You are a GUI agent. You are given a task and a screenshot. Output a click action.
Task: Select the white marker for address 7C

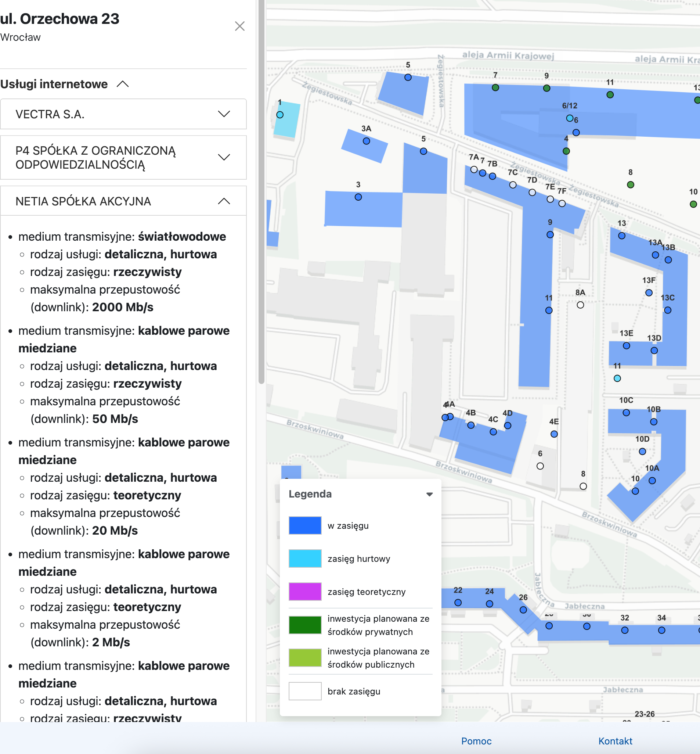coord(513,185)
